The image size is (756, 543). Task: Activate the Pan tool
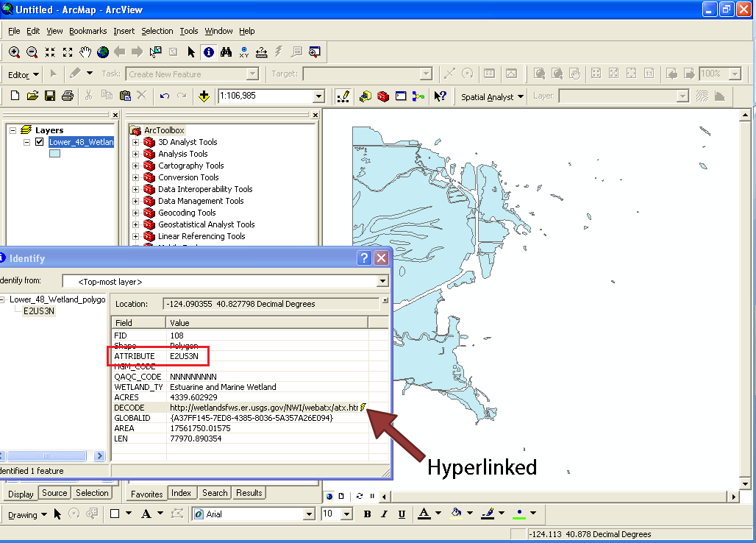pyautogui.click(x=85, y=52)
